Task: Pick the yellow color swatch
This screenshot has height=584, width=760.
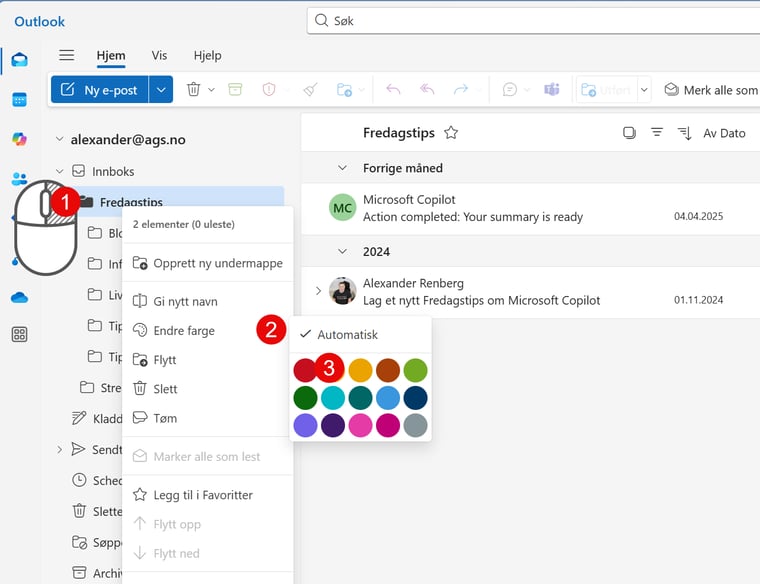Action: (x=361, y=371)
